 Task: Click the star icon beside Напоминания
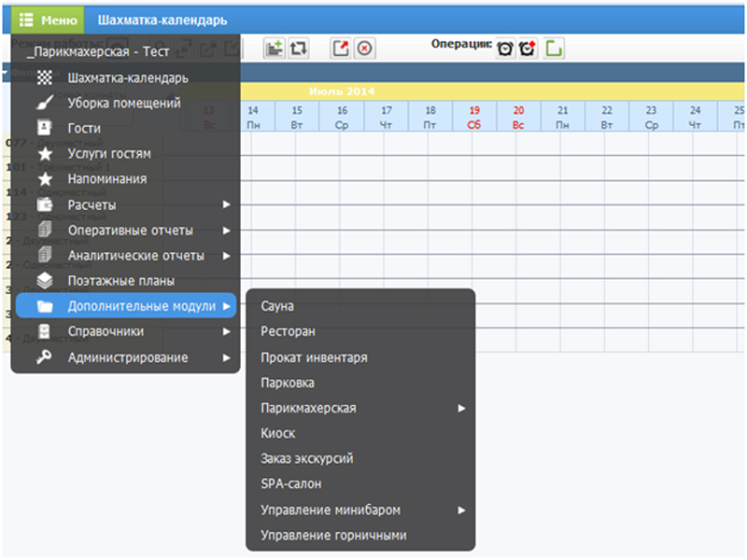[x=44, y=179]
